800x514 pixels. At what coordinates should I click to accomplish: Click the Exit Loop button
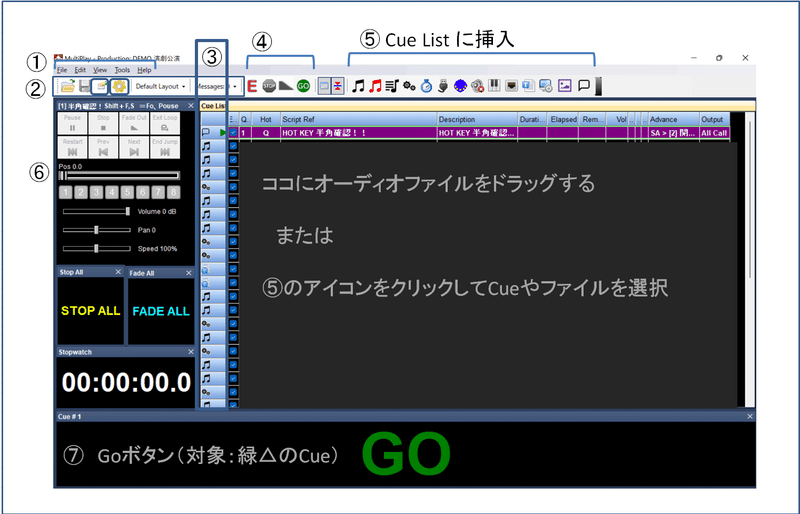[165, 124]
